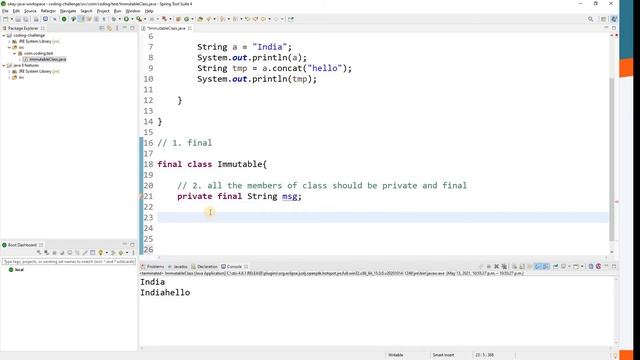Open the Window menu
Viewport: 640px width, 360px height.
pos(133,11)
